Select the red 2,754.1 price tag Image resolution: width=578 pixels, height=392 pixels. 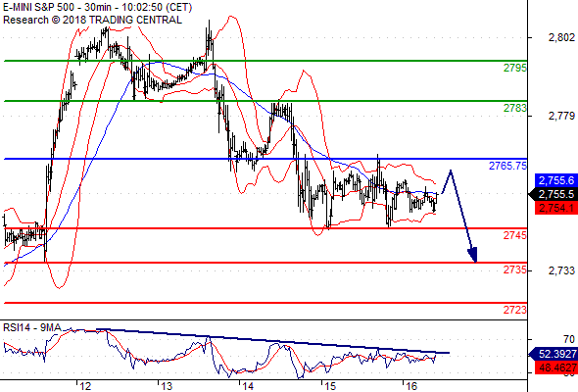click(556, 208)
